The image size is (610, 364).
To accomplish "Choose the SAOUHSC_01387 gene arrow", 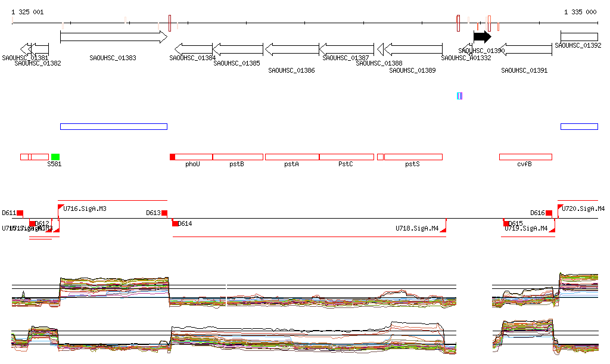I will coord(346,49).
